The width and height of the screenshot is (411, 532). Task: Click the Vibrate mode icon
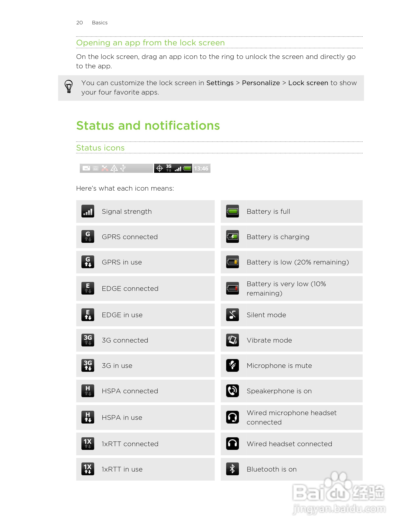pos(232,340)
